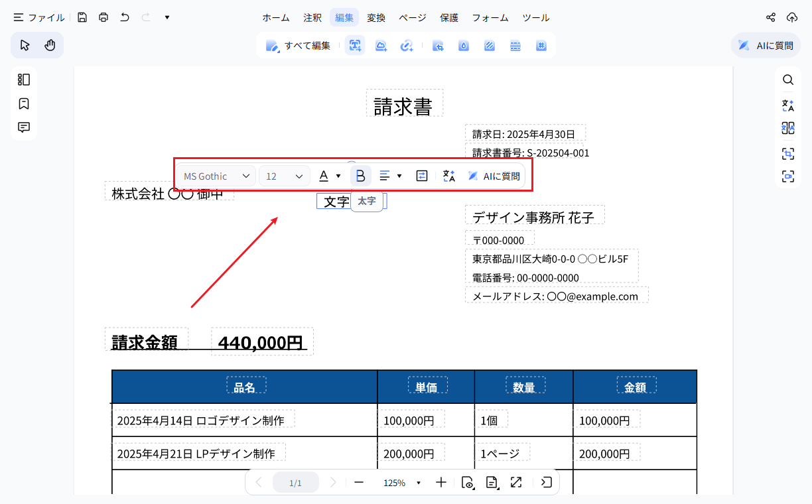Switch to the 注釈 tab
This screenshot has width=812, height=504.
coord(312,18)
